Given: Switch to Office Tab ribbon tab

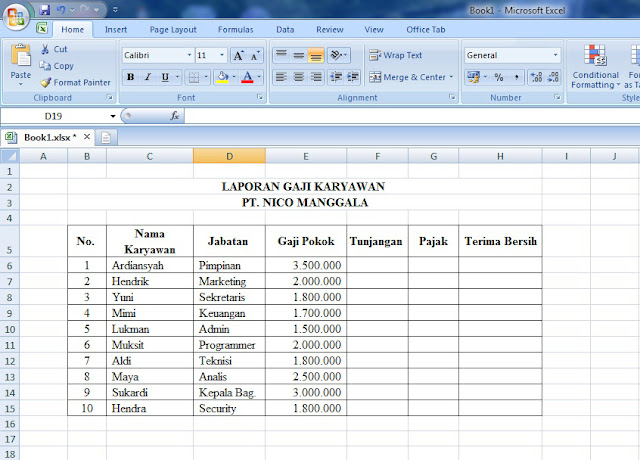Looking at the screenshot, I should 426,29.
